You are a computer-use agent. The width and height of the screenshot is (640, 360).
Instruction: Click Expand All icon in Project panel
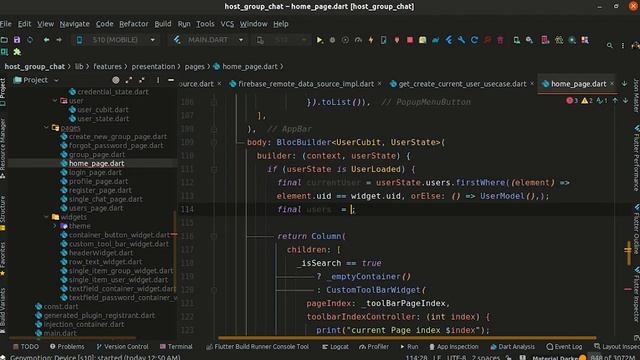pos(129,80)
